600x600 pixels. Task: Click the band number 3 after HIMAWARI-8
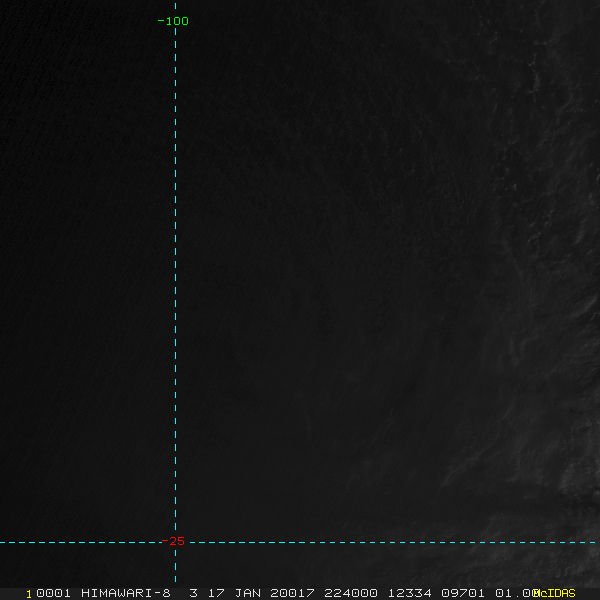click(193, 593)
